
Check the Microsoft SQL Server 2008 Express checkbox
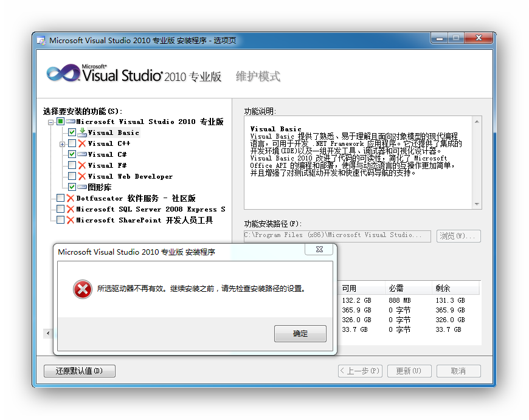60,209
